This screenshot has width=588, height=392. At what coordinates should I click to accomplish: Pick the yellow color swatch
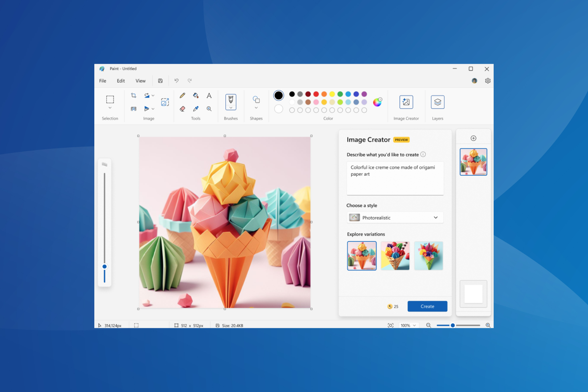click(332, 94)
